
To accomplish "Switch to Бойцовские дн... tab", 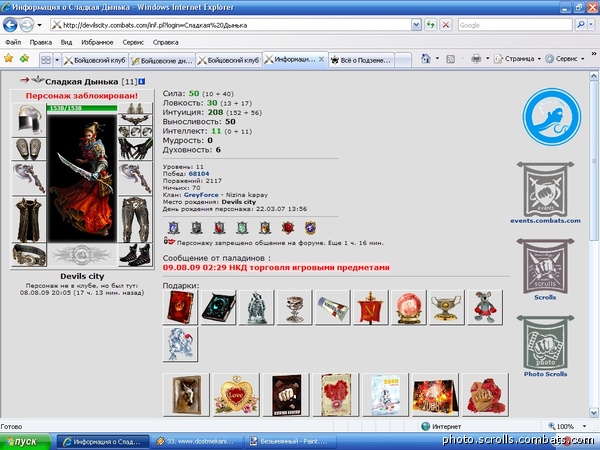I will pos(162,60).
